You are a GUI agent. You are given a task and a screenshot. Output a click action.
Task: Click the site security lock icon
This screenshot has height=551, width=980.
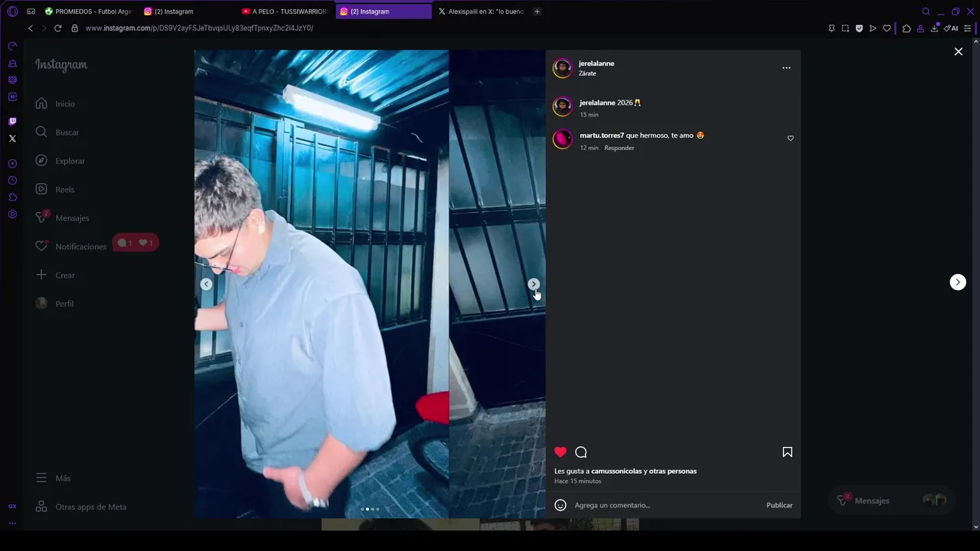coord(74,28)
